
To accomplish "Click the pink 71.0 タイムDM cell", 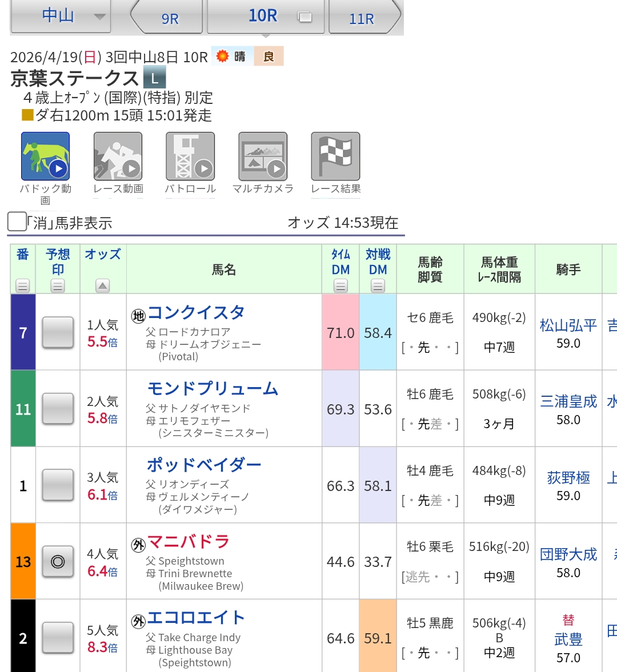I will (x=340, y=332).
